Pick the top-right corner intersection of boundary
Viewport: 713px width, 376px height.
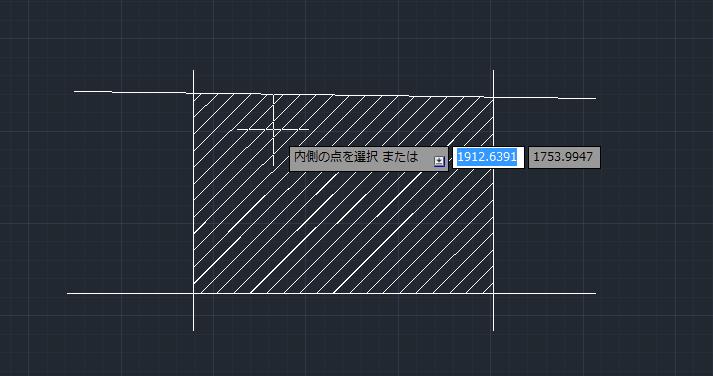[493, 97]
